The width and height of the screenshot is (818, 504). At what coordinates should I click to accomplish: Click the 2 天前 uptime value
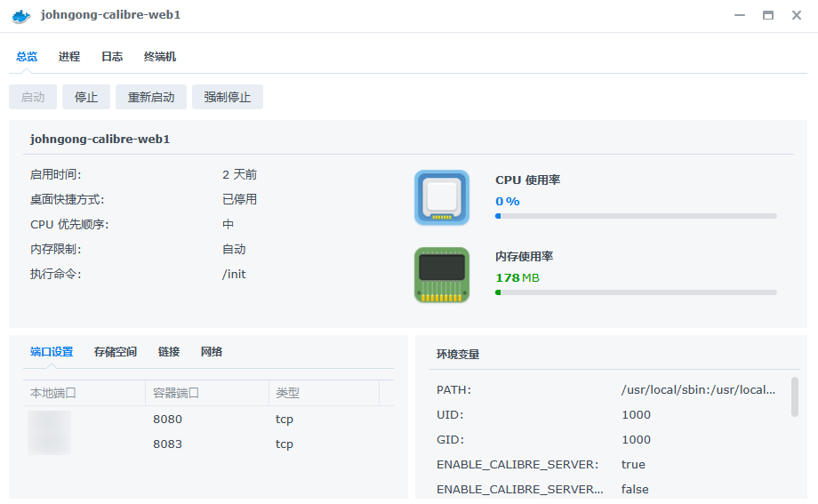(x=239, y=174)
